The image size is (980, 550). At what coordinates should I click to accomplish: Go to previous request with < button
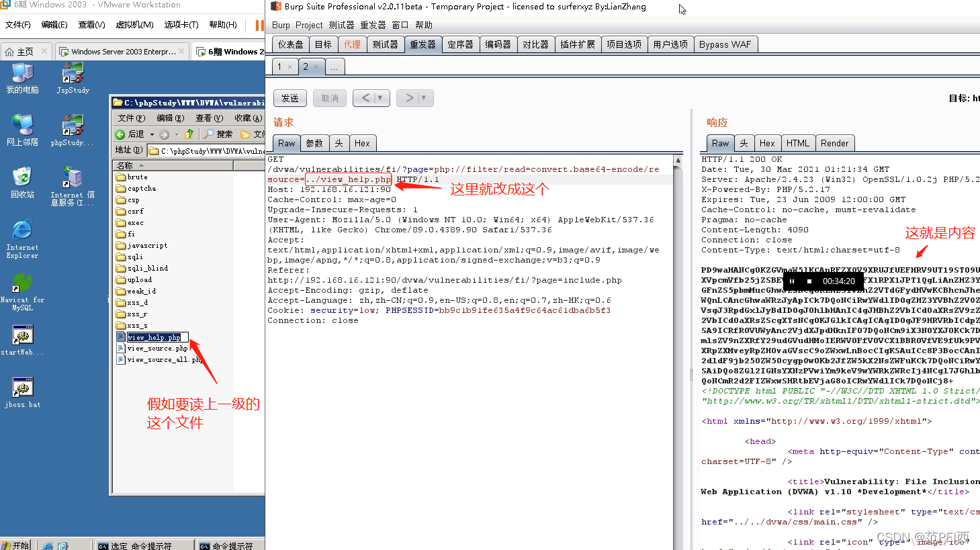(365, 98)
